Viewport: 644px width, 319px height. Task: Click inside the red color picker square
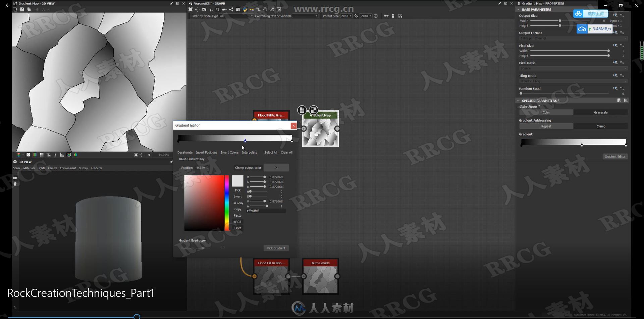click(x=204, y=203)
